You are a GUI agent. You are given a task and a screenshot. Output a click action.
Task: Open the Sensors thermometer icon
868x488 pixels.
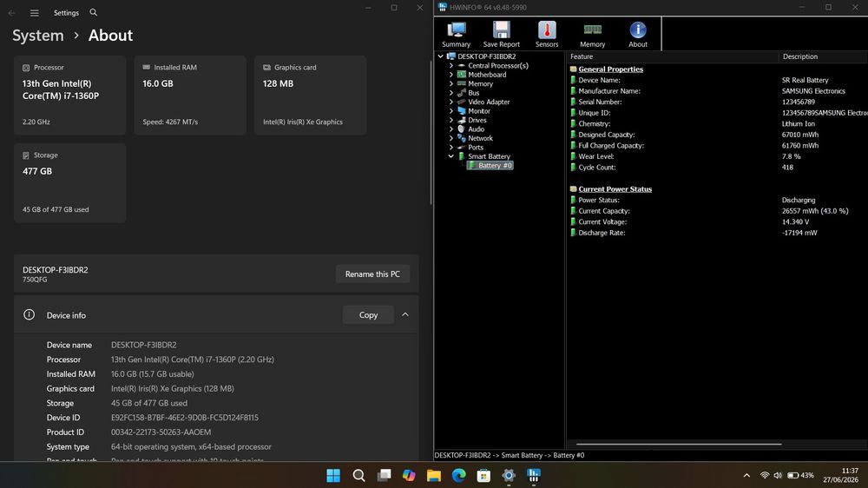(x=547, y=35)
